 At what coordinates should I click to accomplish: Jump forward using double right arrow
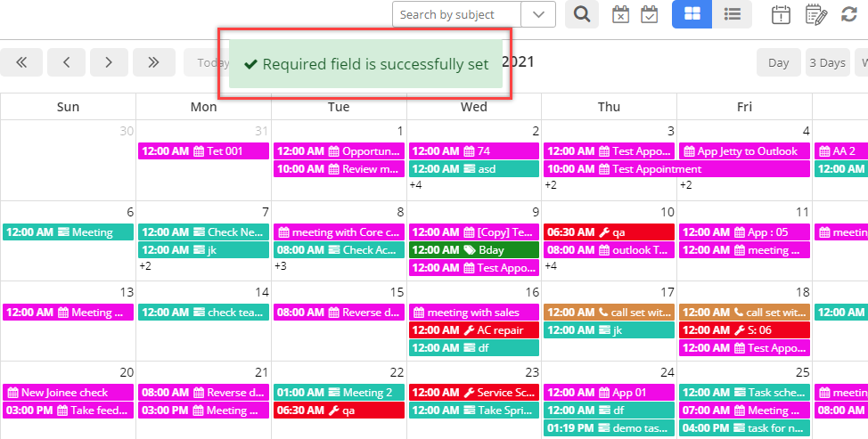153,62
